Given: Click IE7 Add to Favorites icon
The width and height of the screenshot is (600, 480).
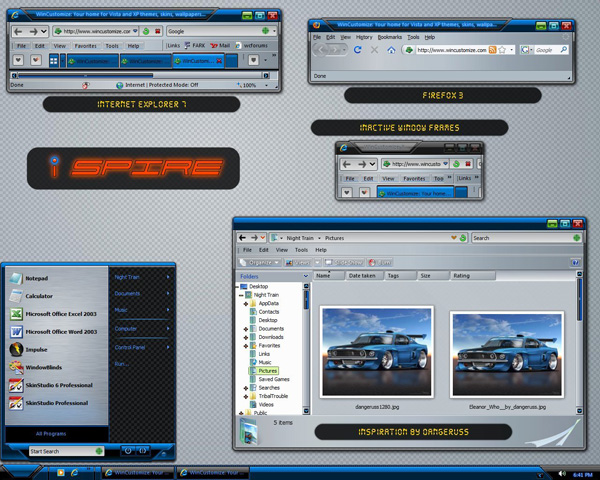Looking at the screenshot, I should [x=36, y=60].
